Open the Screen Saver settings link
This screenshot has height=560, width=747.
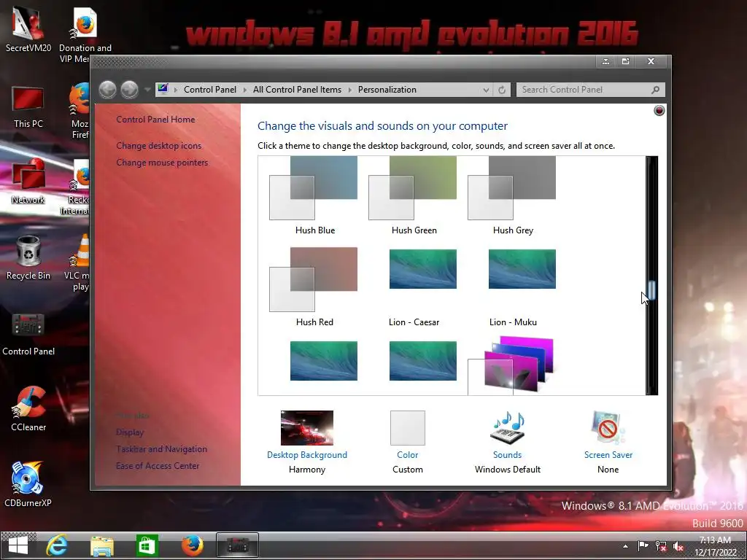point(608,455)
